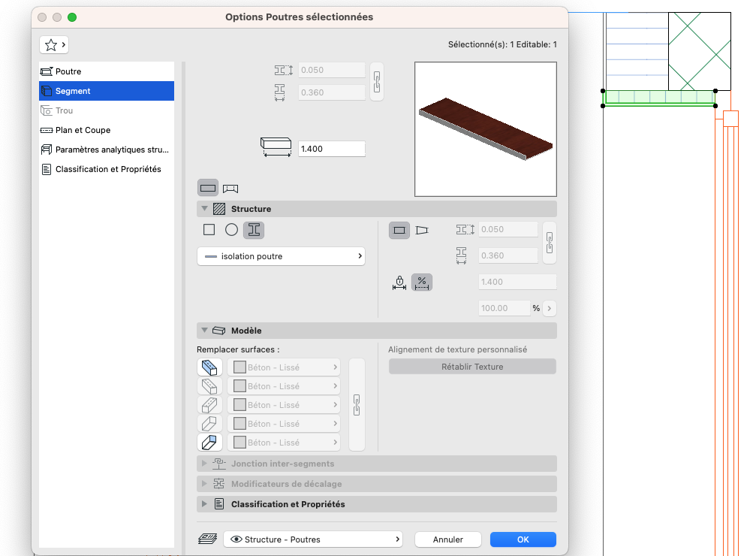Choose circular cross-section type
Image resolution: width=756 pixels, height=556 pixels.
(x=231, y=230)
